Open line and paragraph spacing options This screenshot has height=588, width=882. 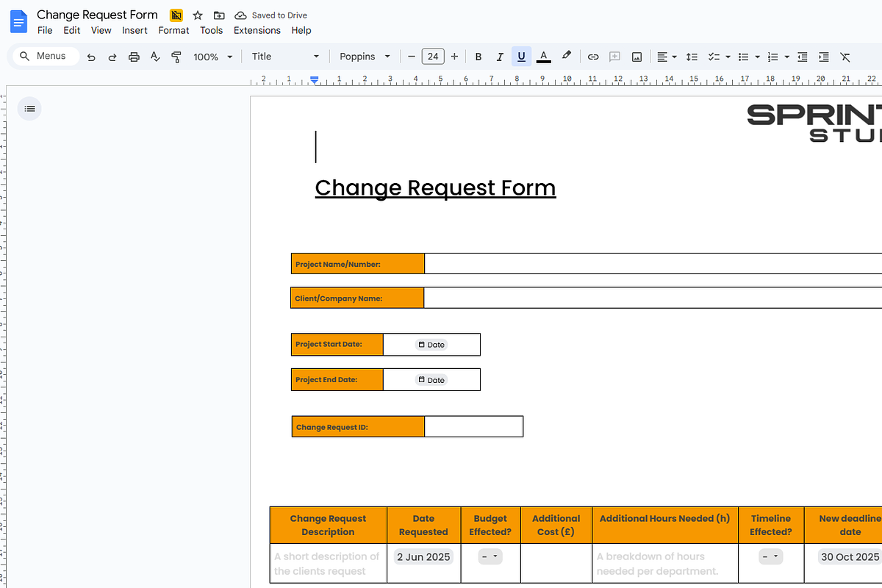[x=692, y=57]
